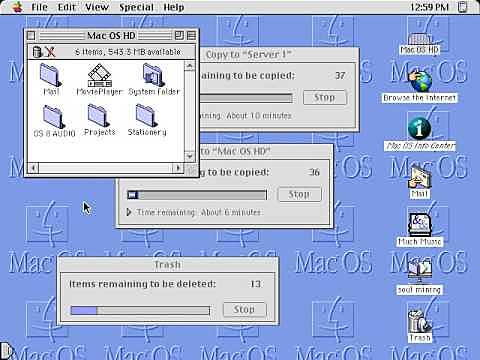
Task: Click scroll left arrow in Mac OS HD window
Action: [x=33, y=168]
